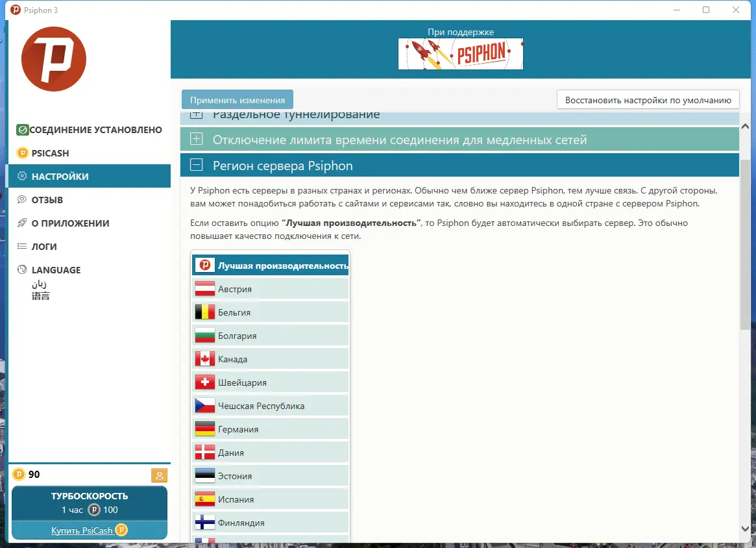Expand the Раздельное туннелирование section
This screenshot has width=756, height=548.
pyautogui.click(x=459, y=118)
